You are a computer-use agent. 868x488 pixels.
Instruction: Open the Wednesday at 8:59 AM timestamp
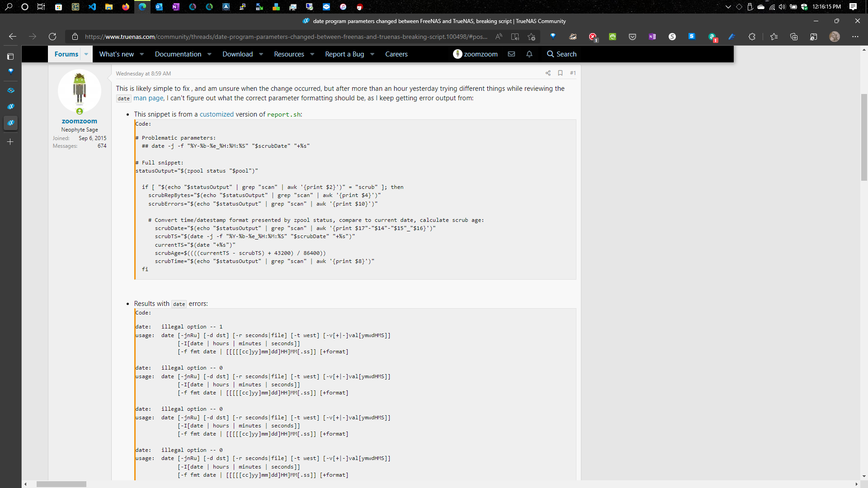tap(143, 73)
